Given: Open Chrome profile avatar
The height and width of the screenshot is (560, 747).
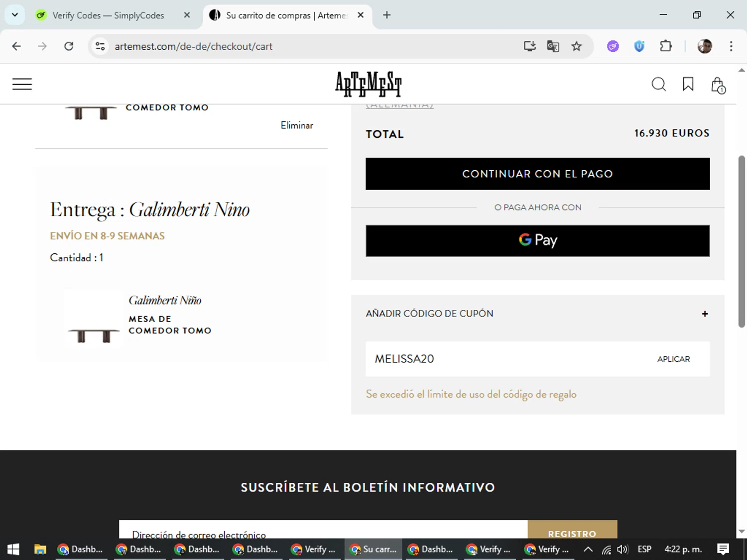Looking at the screenshot, I should (705, 46).
